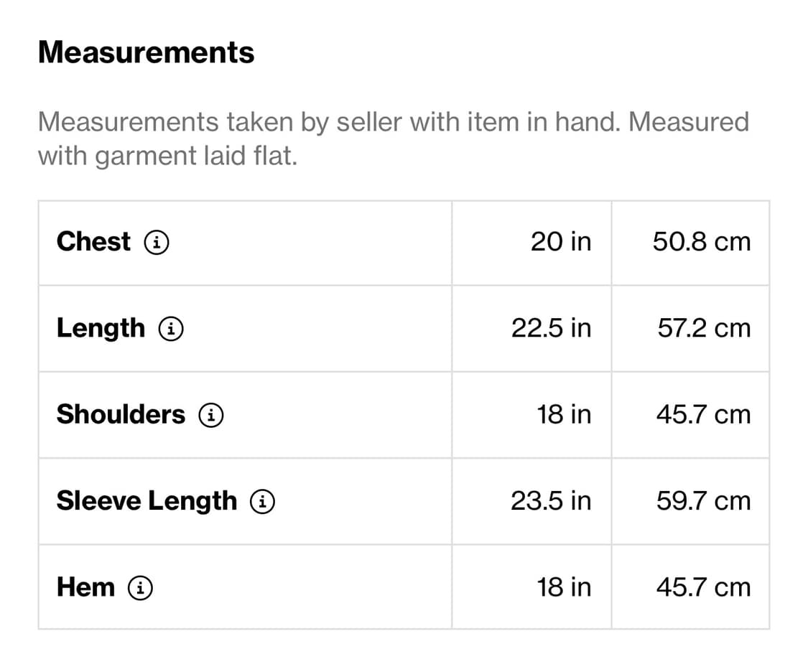This screenshot has width=808, height=672.
Task: Open the Hem info icon
Action: (140, 588)
